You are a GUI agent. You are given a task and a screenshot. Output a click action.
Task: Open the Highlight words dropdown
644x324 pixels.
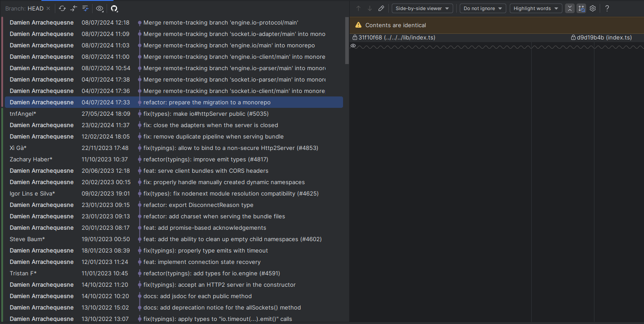tap(536, 8)
